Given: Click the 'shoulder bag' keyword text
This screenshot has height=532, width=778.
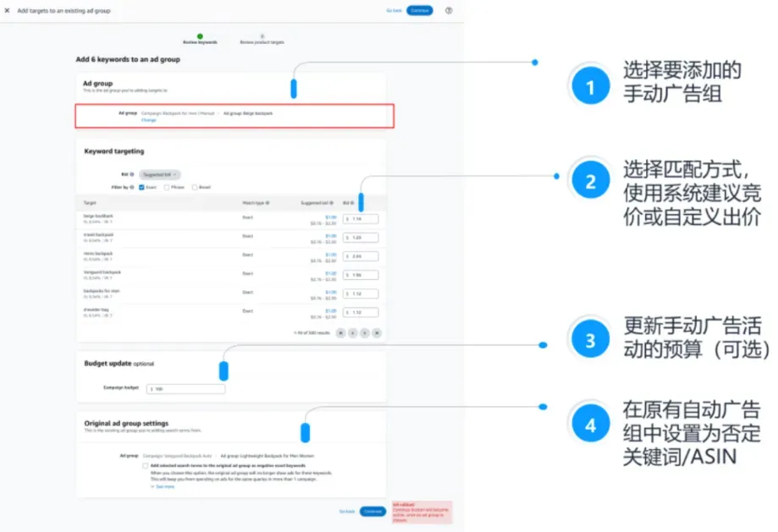Looking at the screenshot, I should pyautogui.click(x=96, y=310).
